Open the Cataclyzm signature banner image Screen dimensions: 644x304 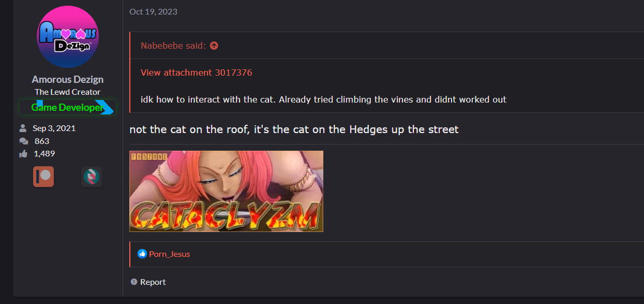point(226,191)
